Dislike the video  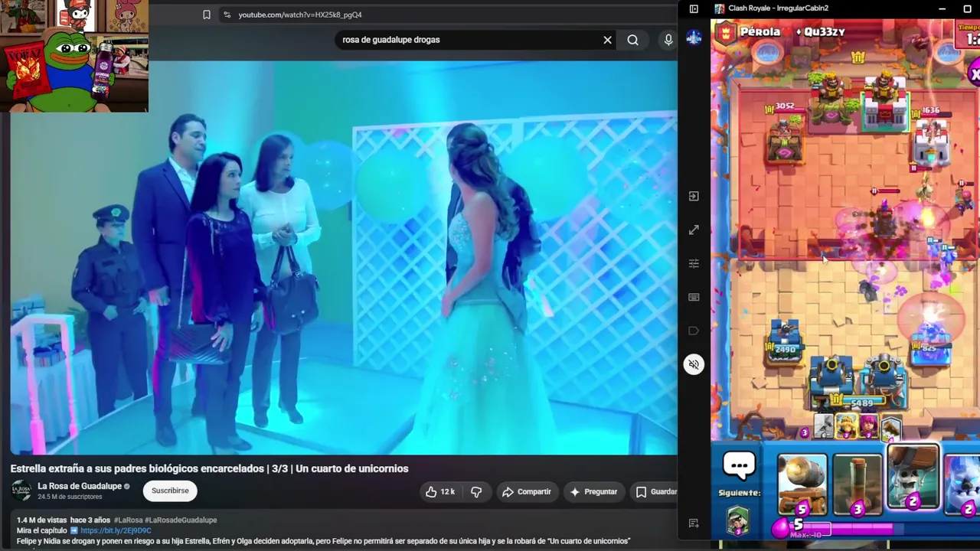(476, 491)
